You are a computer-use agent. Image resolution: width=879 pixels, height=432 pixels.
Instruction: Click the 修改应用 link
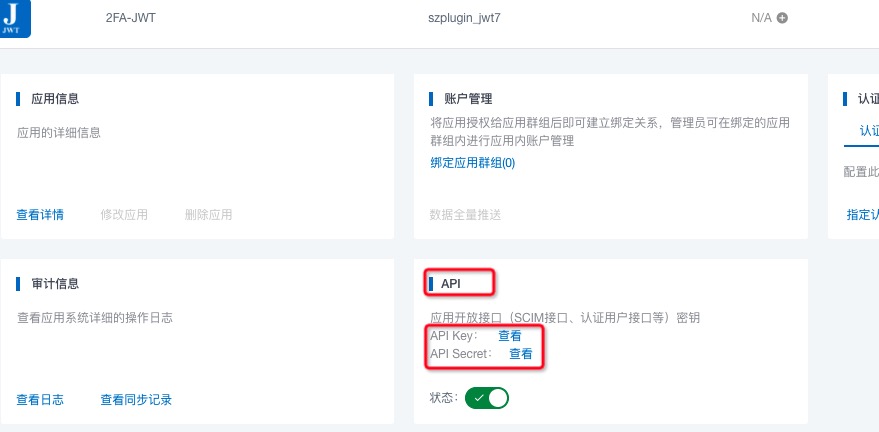(124, 214)
